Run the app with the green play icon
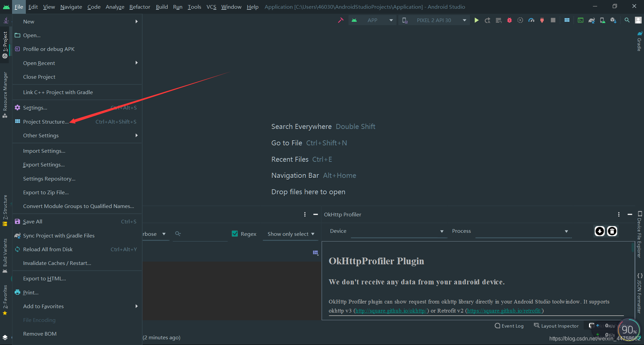This screenshot has height=345, width=644. (476, 20)
